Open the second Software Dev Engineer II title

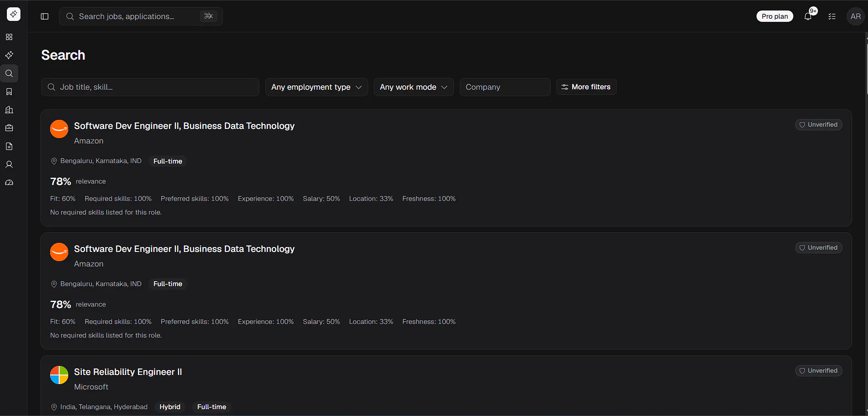184,249
